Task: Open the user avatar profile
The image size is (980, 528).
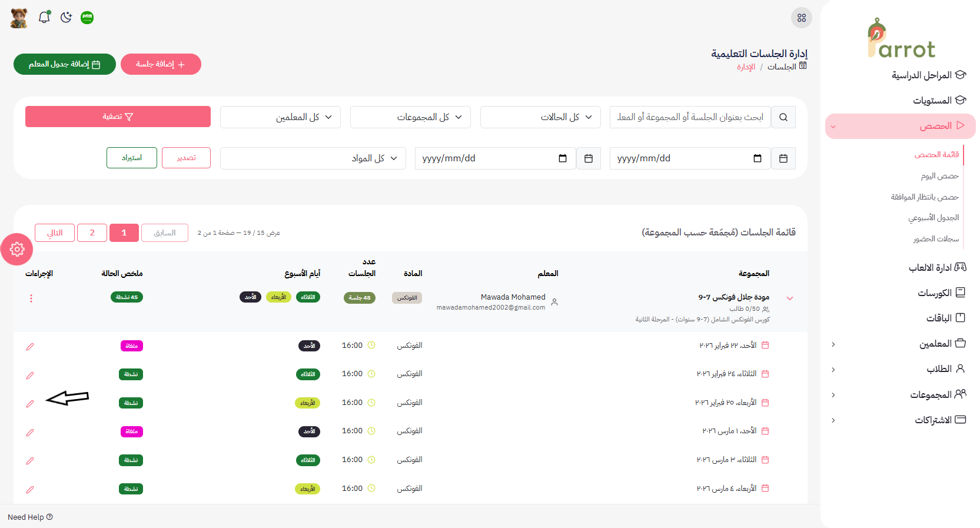Action: point(19,18)
